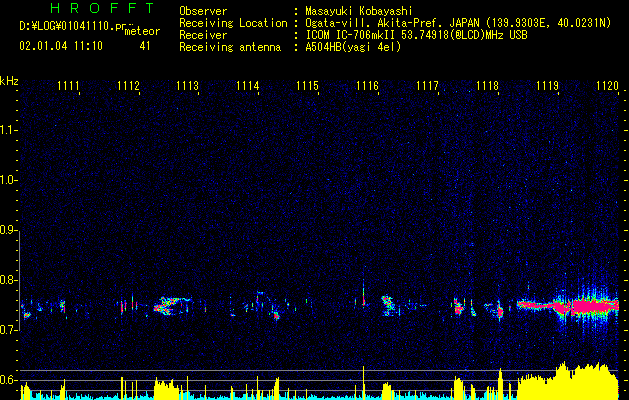Click the 1120 time marker
Screen dimensions: 629x400
pyautogui.click(x=607, y=86)
